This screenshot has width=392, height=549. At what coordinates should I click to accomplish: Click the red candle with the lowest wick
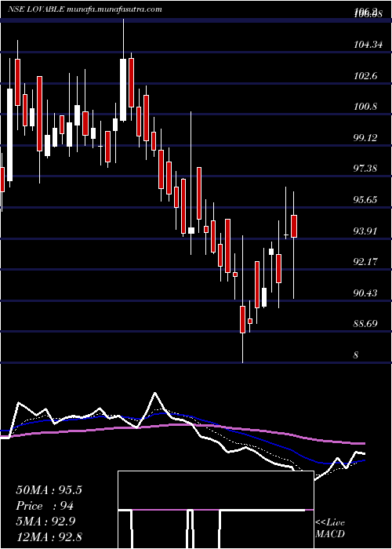pyautogui.click(x=242, y=319)
